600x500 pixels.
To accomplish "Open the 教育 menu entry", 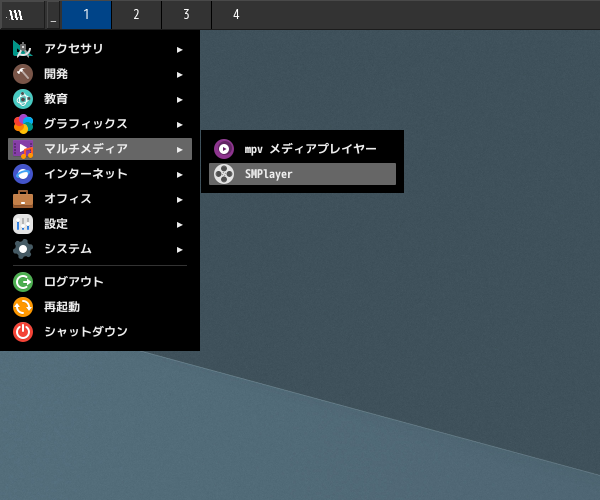I will (100, 99).
